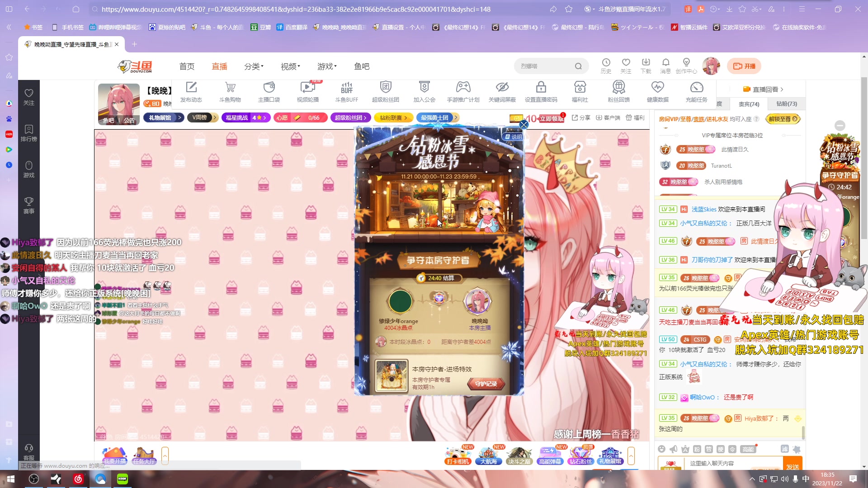Expand 钻粉联赛 pill

click(394, 117)
